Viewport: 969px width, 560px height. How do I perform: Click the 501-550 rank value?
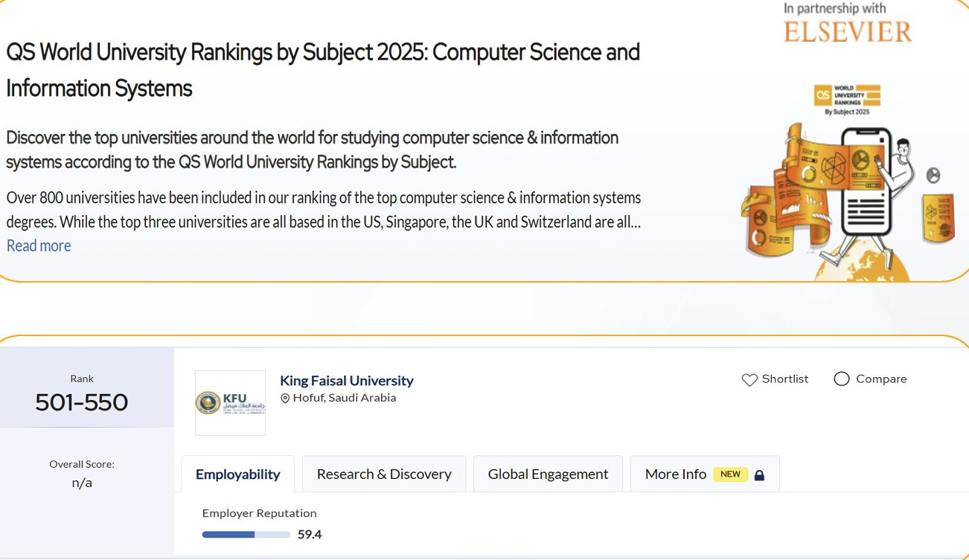click(82, 402)
